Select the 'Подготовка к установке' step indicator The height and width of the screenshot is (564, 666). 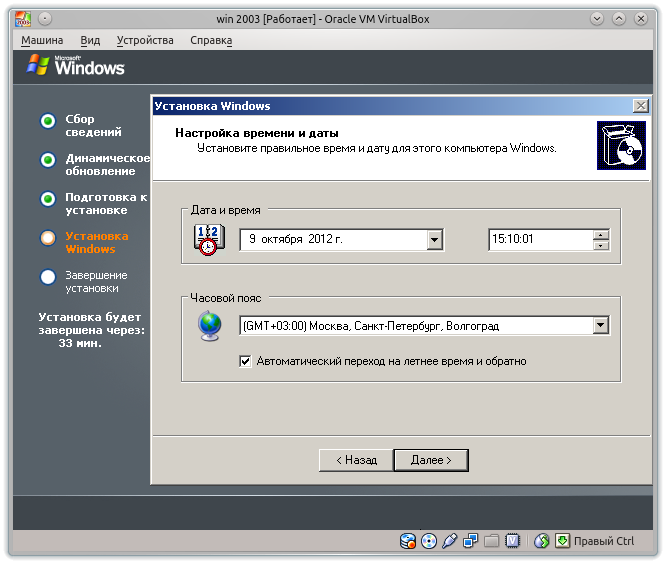coord(48,199)
